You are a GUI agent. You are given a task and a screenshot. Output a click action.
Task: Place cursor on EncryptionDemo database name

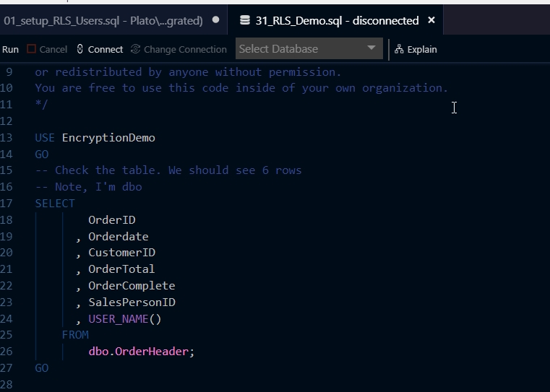pyautogui.click(x=108, y=137)
